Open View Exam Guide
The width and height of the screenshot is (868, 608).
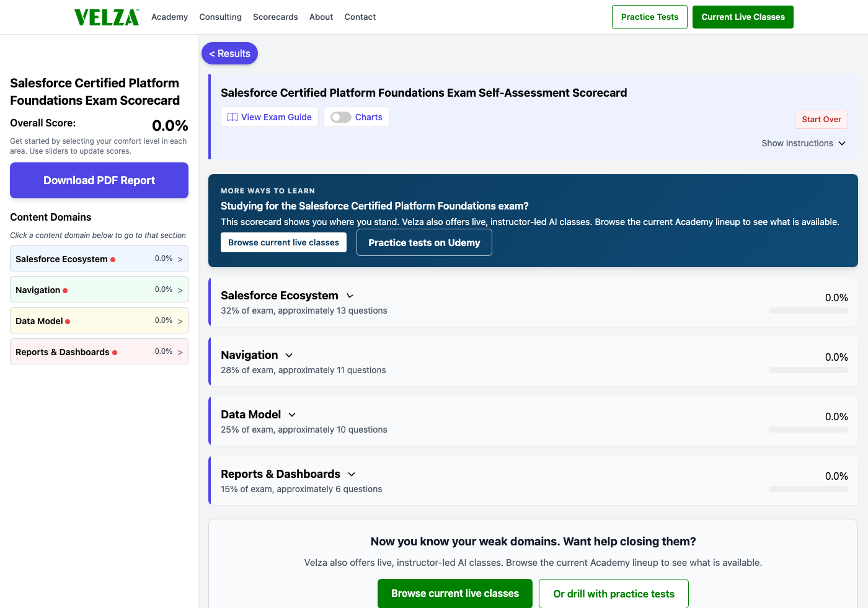[270, 117]
